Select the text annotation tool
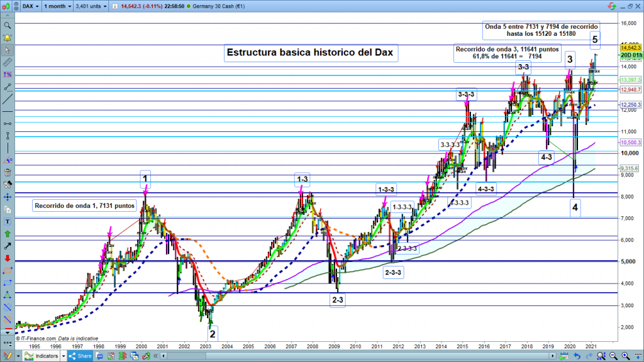Viewport: 644px width, 362px height. tap(7, 221)
